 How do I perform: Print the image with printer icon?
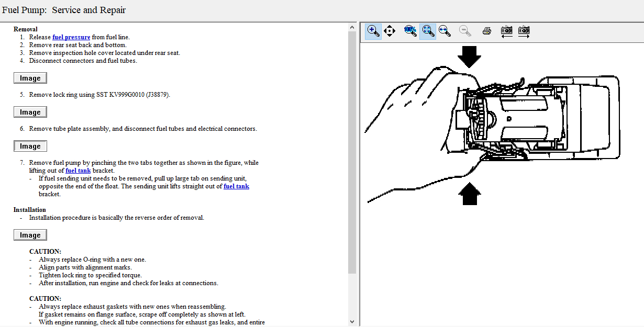(x=486, y=31)
